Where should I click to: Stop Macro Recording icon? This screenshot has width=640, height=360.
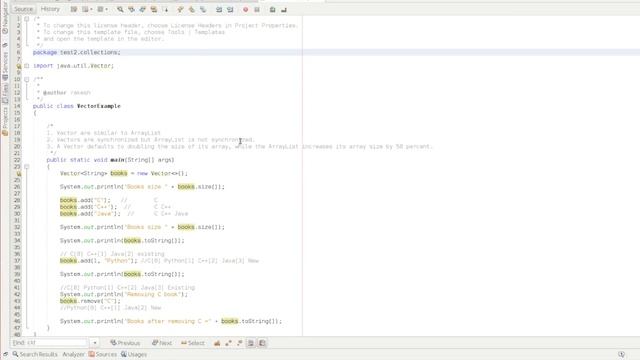257,9
